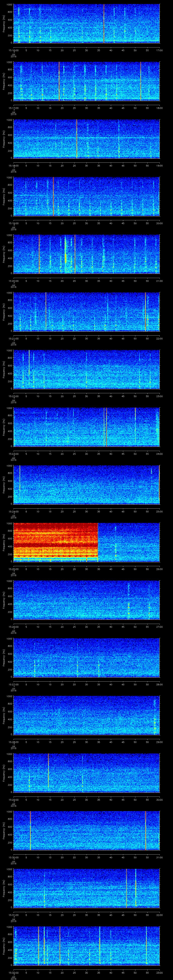Click the 15:23:00 start time label
173x980 pixels.
(x=14, y=454)
